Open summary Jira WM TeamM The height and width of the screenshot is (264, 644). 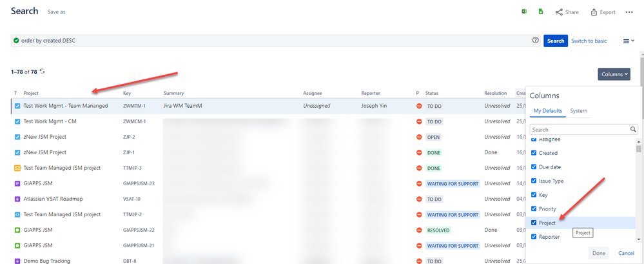183,106
